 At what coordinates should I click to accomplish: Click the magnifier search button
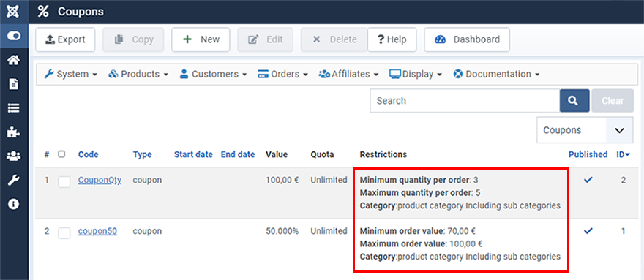(574, 101)
